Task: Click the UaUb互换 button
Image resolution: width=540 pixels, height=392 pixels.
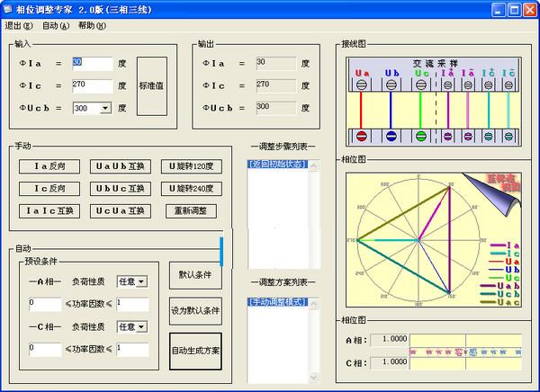Action: pyautogui.click(x=121, y=166)
